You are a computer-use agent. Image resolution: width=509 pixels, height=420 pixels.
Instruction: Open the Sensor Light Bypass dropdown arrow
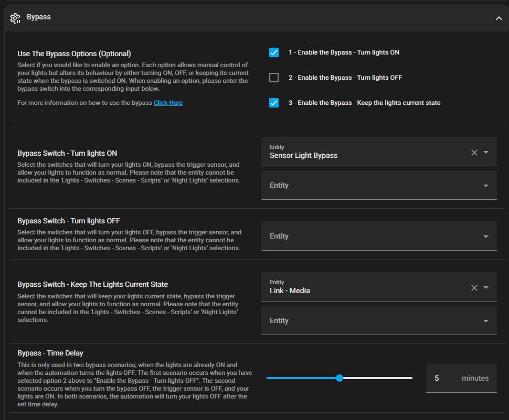(486, 152)
